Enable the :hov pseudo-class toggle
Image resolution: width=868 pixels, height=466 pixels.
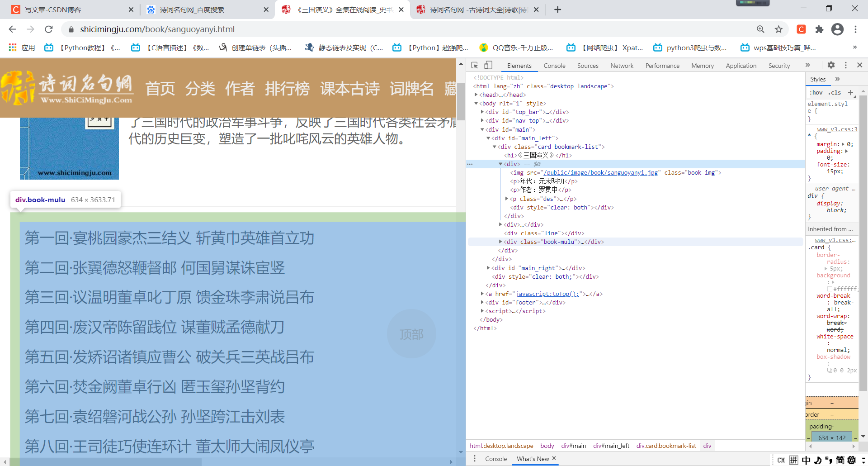point(816,92)
